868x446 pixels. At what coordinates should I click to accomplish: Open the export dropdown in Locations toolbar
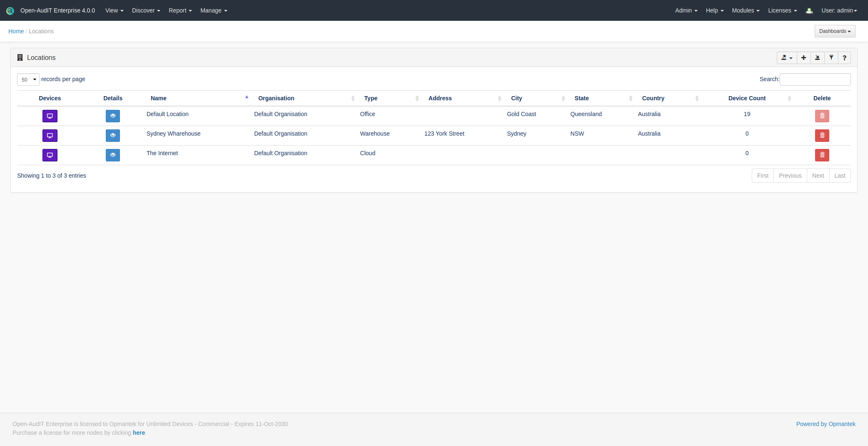pyautogui.click(x=786, y=58)
